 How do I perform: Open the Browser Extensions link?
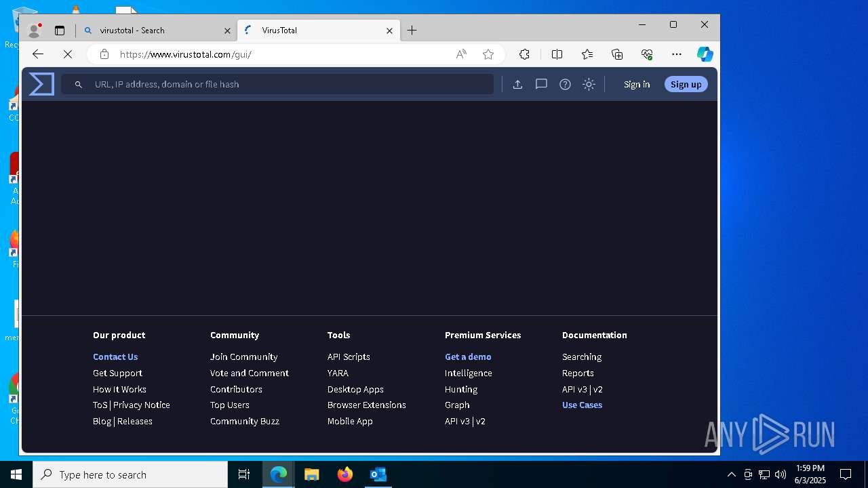pyautogui.click(x=366, y=405)
